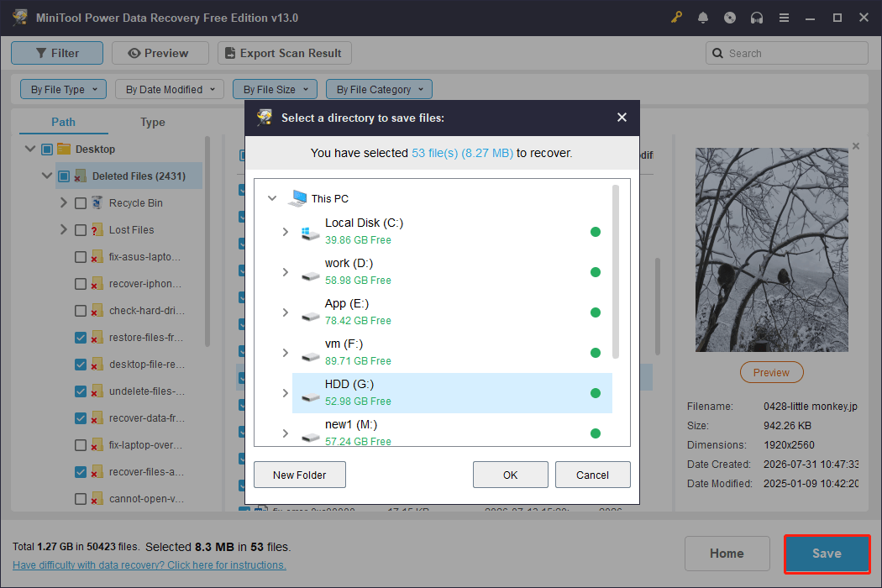Viewport: 882px width, 588px height.
Task: Click the left tree panel scrollbar
Action: (207, 242)
